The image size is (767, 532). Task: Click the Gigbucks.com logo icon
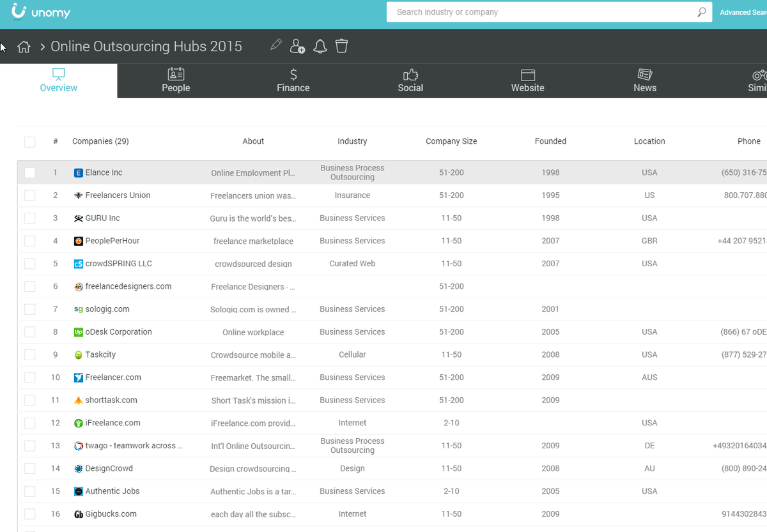click(x=79, y=514)
